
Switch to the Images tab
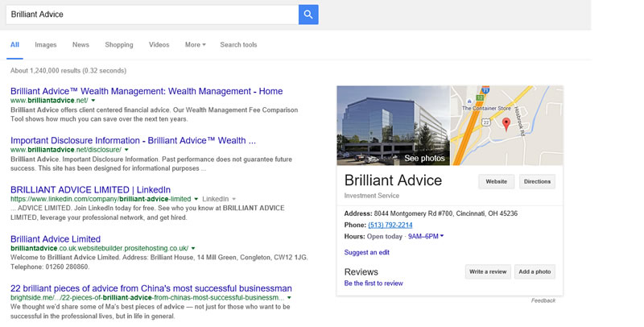click(46, 45)
